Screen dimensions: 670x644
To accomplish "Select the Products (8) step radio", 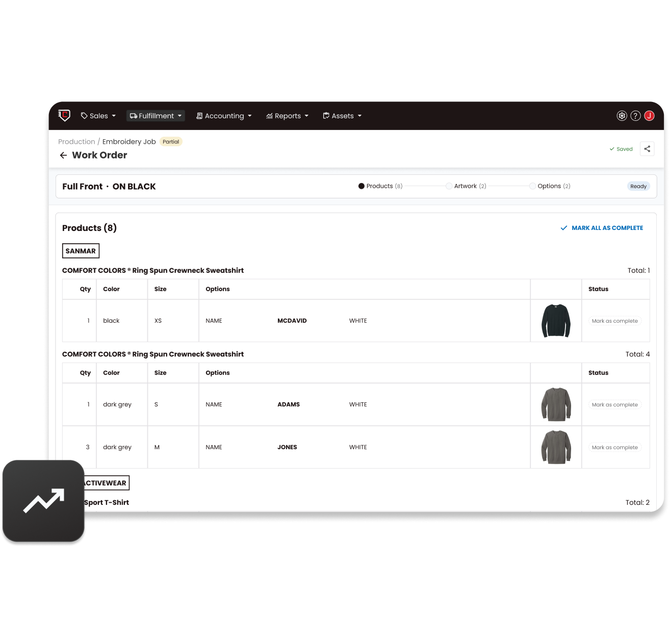I will point(362,186).
